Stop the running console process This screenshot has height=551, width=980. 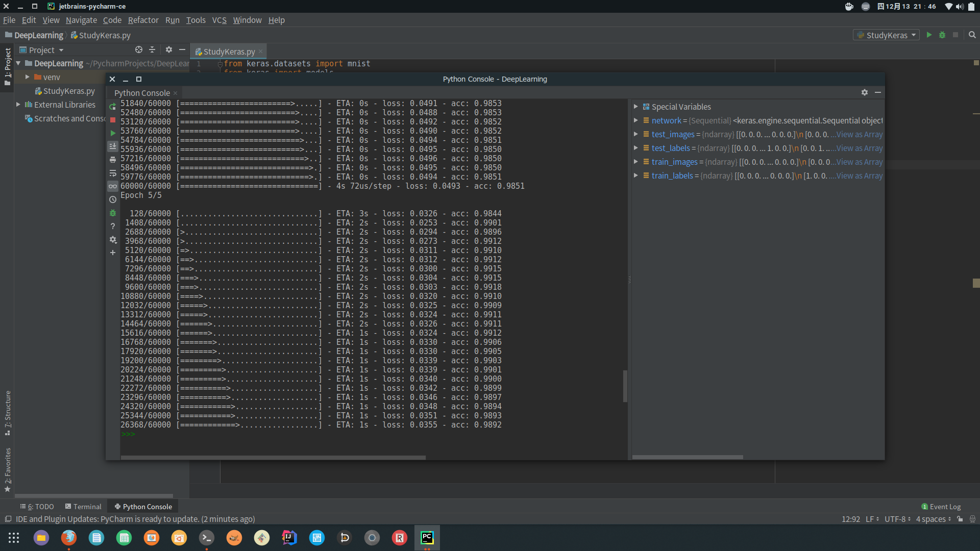[113, 120]
